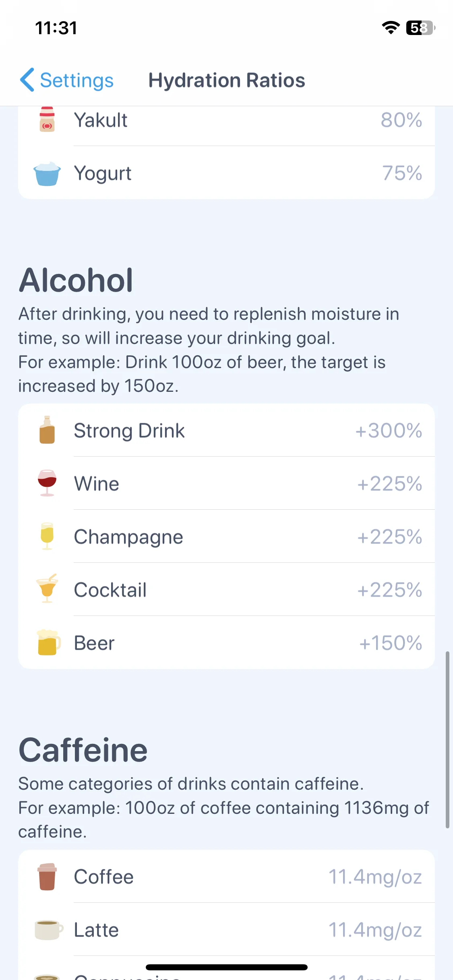This screenshot has width=453, height=980.
Task: Tap the Coffee cup icon
Action: point(47,877)
